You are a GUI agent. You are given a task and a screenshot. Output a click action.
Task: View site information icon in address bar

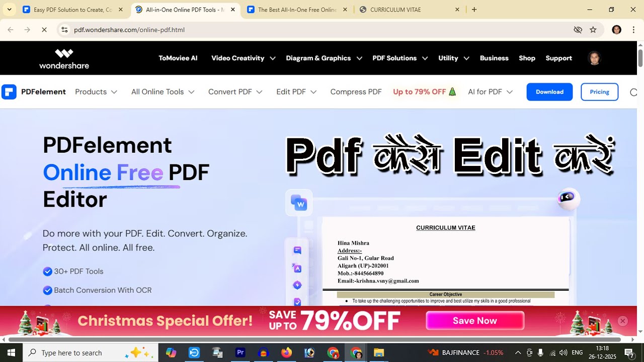[64, 30]
